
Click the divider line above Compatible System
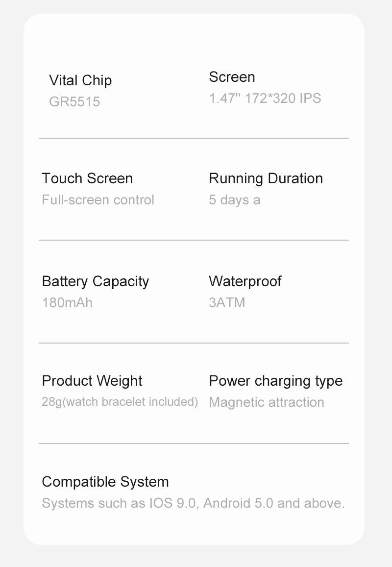[194, 444]
